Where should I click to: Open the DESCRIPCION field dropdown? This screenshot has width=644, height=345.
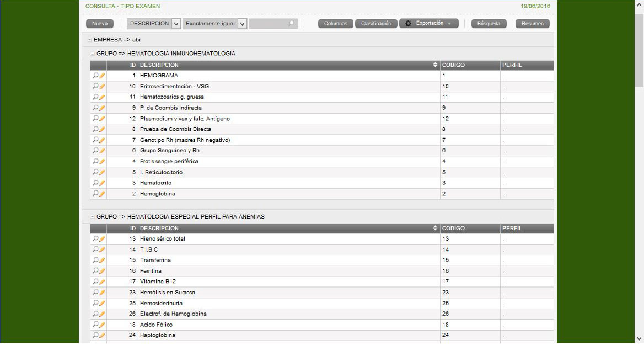(x=176, y=24)
